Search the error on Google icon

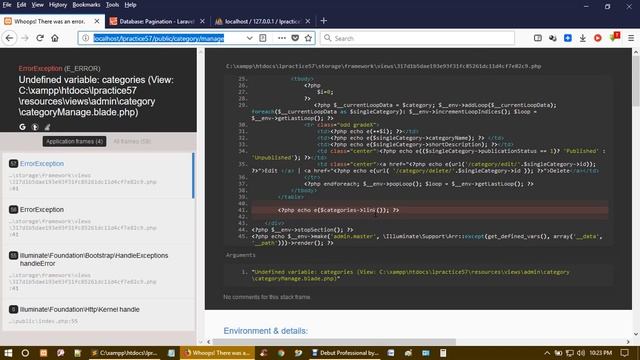[x=22, y=127]
